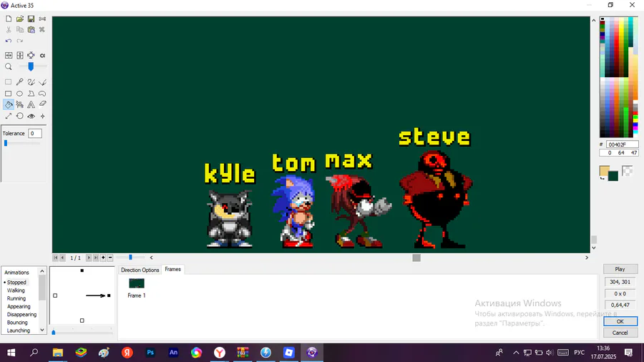Screen dimensions: 644x362
Task: Select the Color picker eyedropper tool
Action: click(x=20, y=82)
